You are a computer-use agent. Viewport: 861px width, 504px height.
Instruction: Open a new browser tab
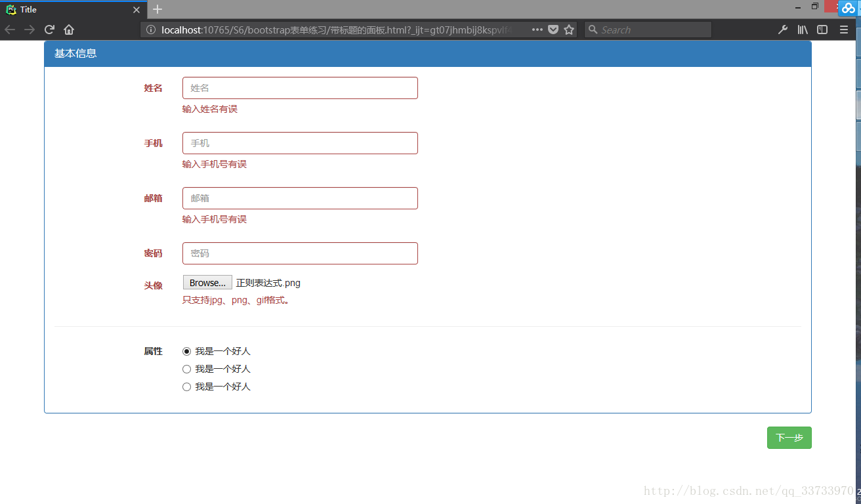(157, 9)
